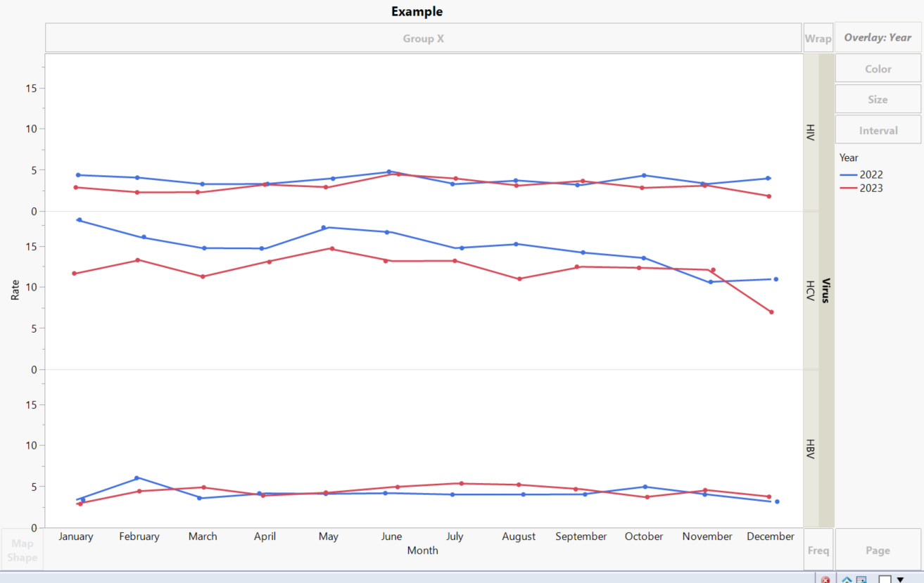
Task: Select the HIV panel strip label
Action: pyautogui.click(x=810, y=132)
